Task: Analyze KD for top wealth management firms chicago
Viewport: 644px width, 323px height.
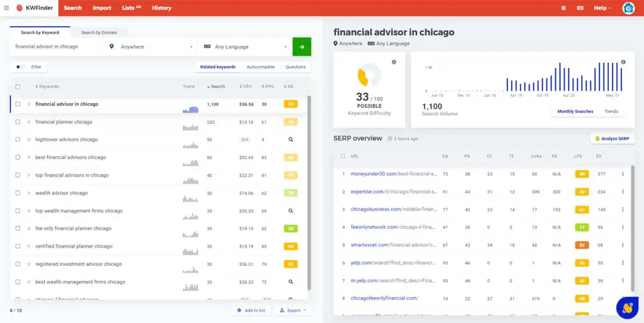Action: coord(291,211)
